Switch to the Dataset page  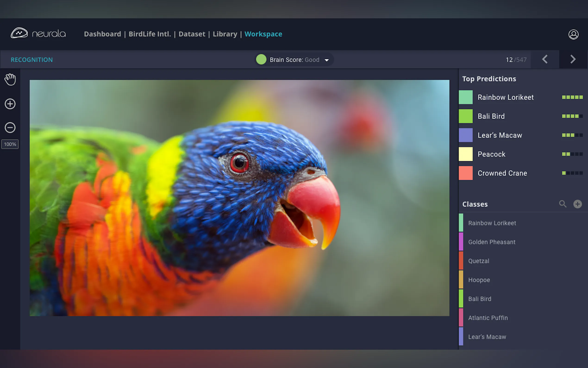(x=192, y=34)
